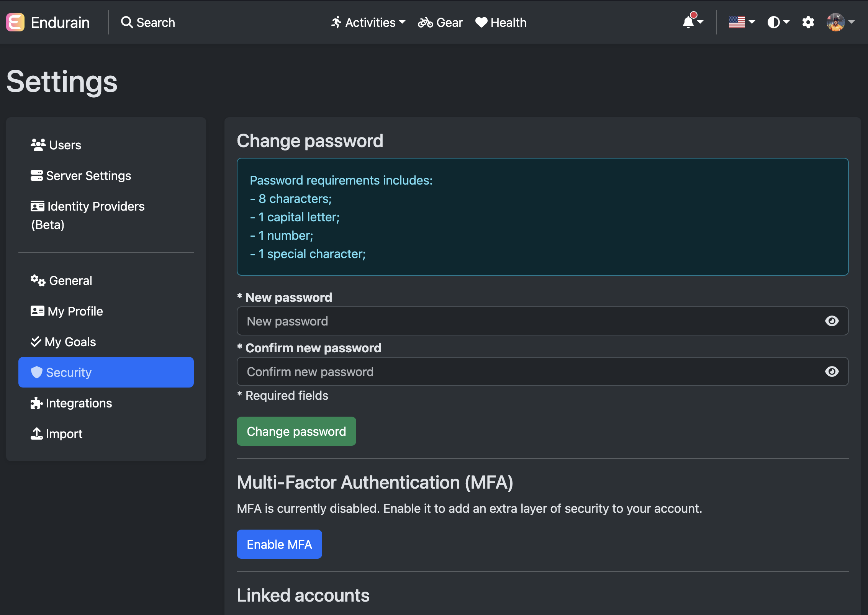Click the Endurain logo icon
This screenshot has width=868, height=615.
point(15,22)
